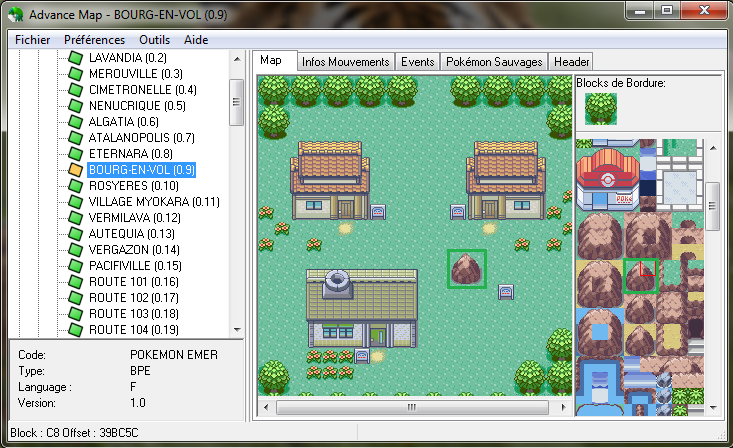Click the map icon next to LAVANDIA (0.2)
This screenshot has height=448, width=733.
point(75,58)
